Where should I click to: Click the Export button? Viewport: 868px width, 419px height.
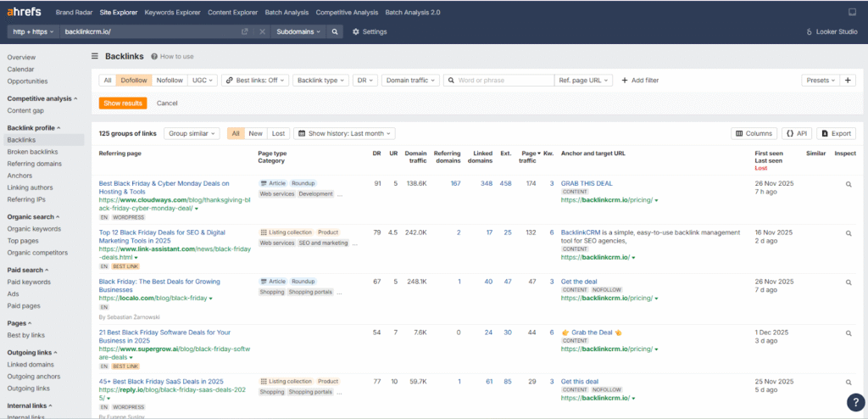coord(836,133)
